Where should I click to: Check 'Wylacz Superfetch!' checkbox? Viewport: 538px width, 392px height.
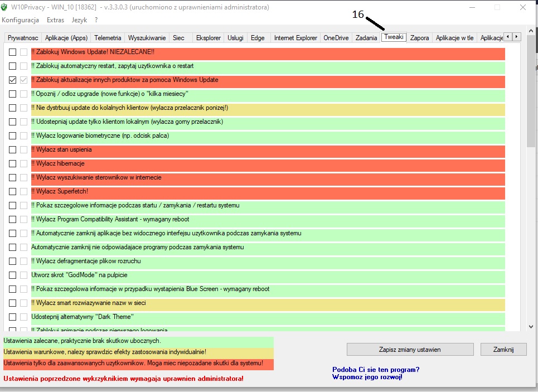(12, 191)
